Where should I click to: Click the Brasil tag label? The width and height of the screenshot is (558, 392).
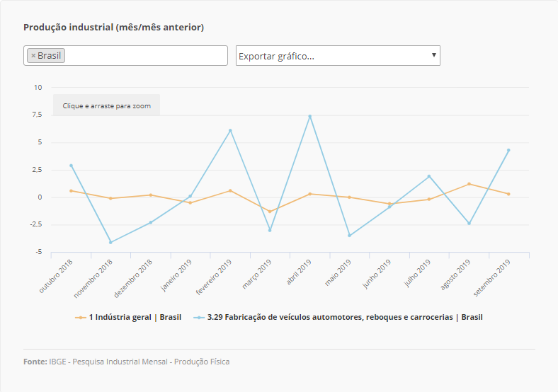[49, 56]
